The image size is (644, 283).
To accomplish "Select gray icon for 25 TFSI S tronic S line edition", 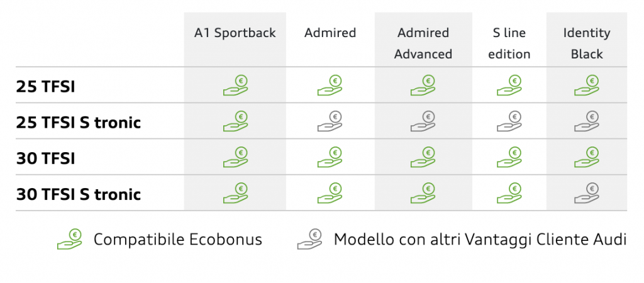I will (509, 121).
